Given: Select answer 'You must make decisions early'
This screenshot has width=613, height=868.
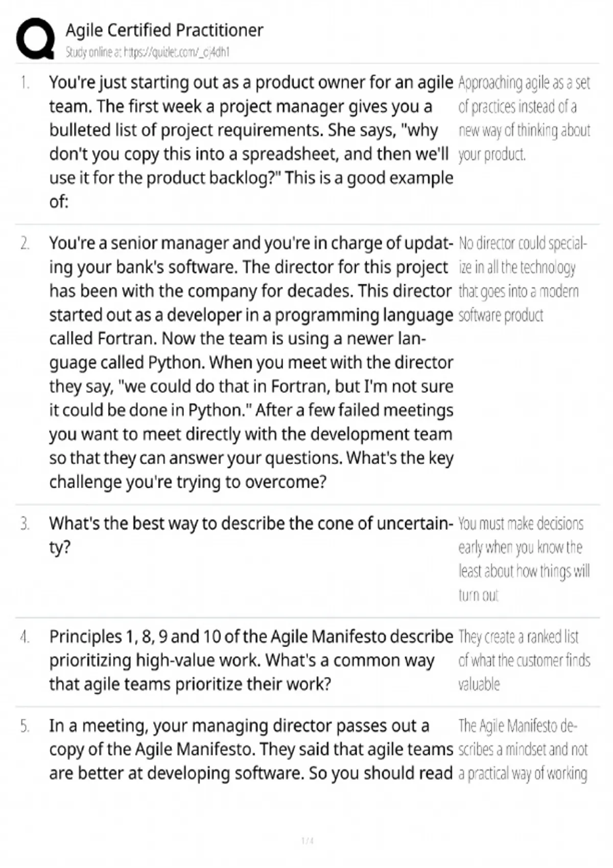Looking at the screenshot, I should [x=524, y=559].
